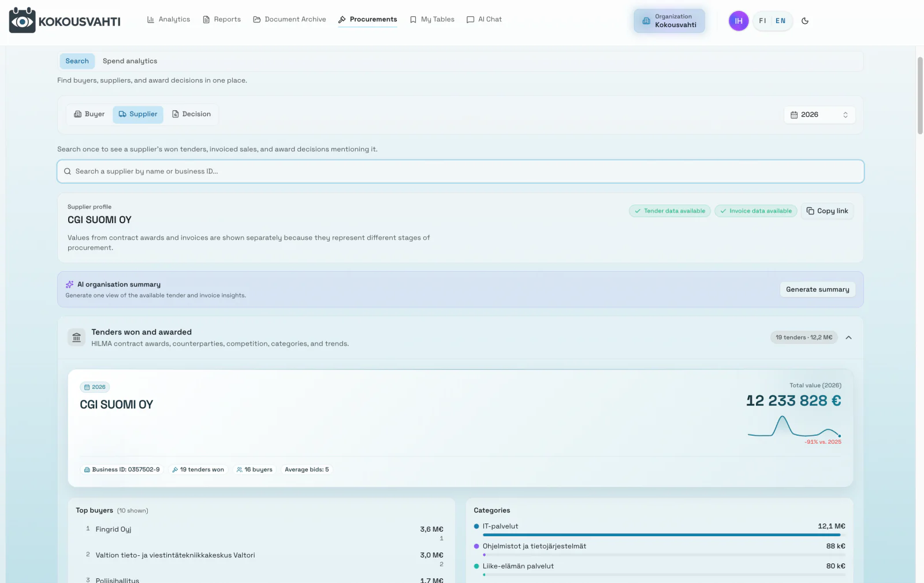Choose the Decision search mode
Screen dimensions: 924x583
coord(191,114)
